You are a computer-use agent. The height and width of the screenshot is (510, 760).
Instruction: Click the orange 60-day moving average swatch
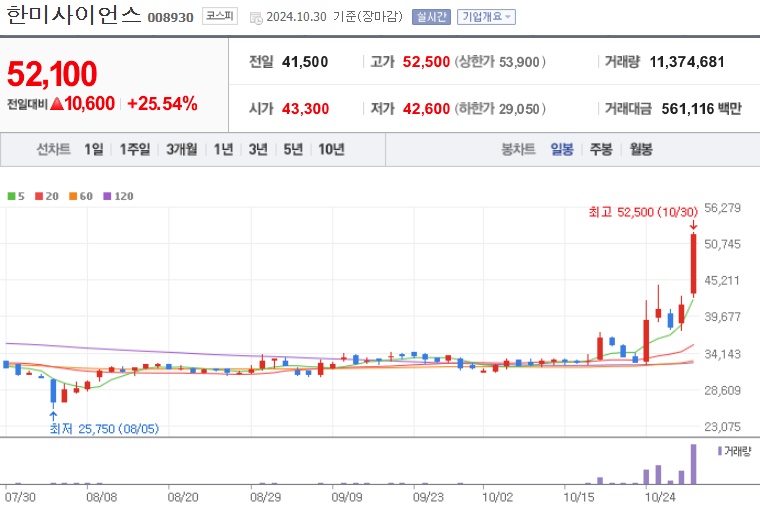point(73,196)
